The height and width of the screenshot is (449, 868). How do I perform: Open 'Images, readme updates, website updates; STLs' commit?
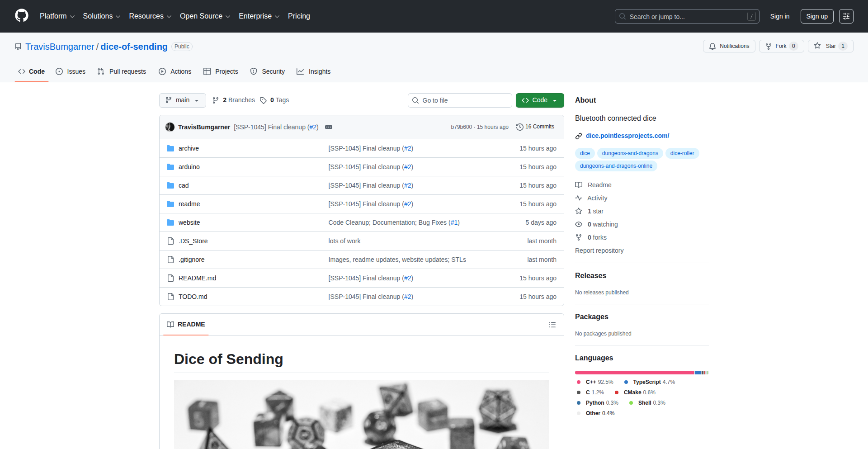[x=397, y=260]
